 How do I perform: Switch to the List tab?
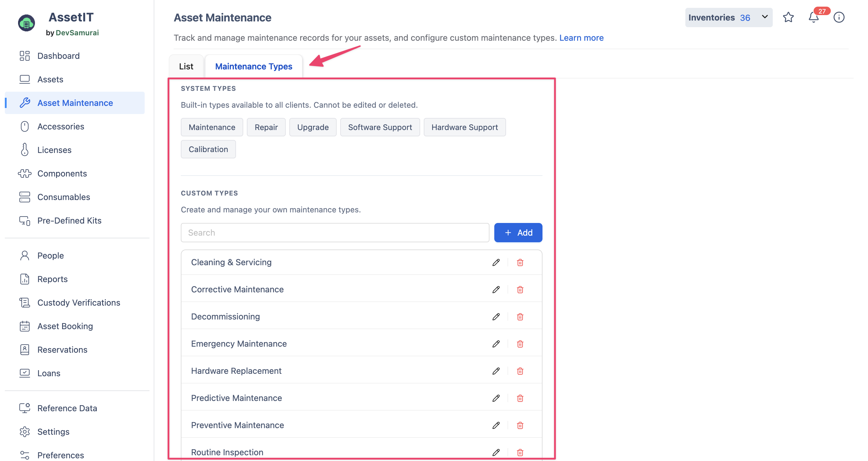[x=186, y=66]
